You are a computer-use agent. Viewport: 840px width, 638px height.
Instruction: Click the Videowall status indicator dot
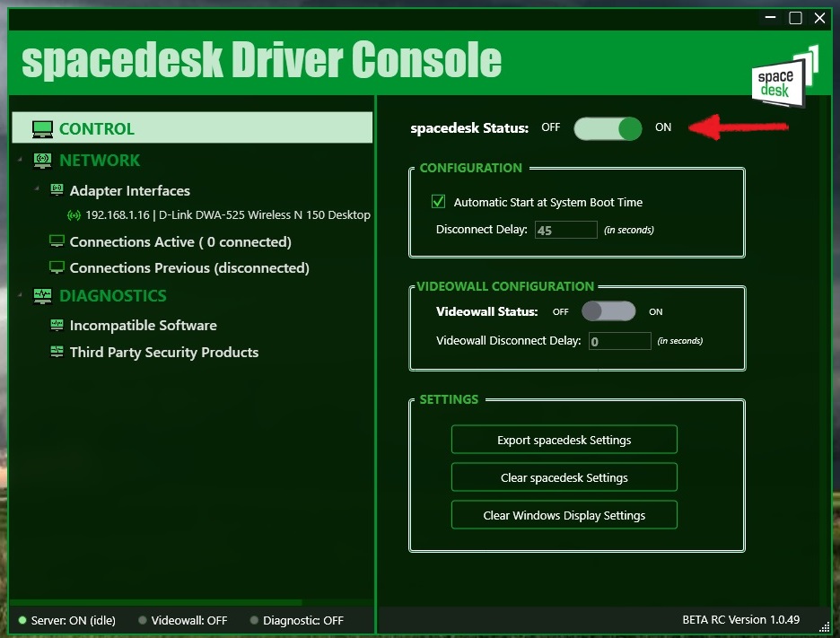(x=143, y=620)
